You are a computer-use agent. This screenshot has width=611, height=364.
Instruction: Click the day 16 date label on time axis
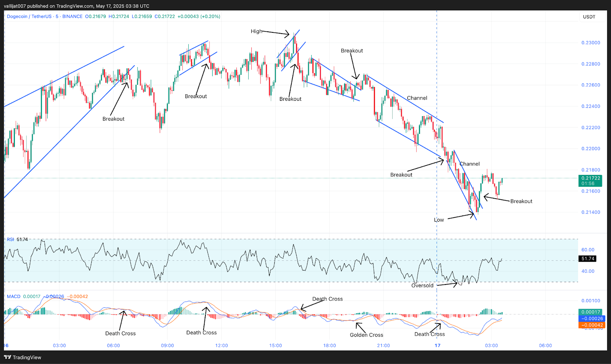tap(6, 346)
